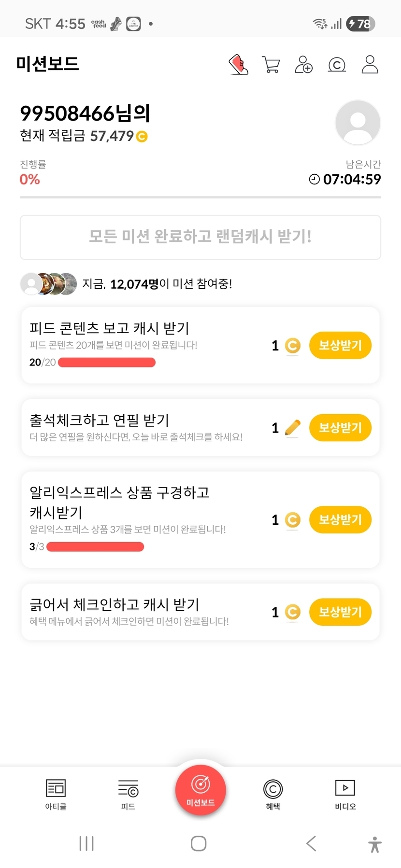The image size is (401, 868).
Task: Tap the 미션보드 tab in bottom navigation
Action: 200,790
